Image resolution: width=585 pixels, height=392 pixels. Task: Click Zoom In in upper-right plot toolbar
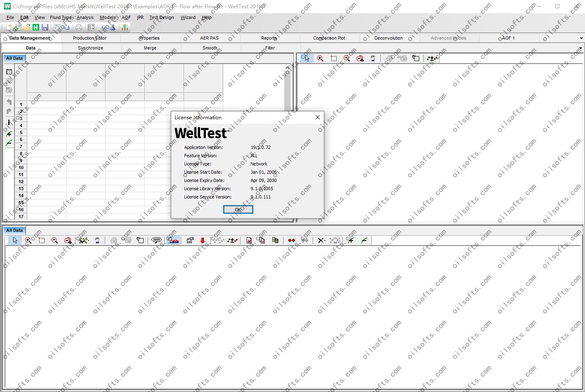320,58
